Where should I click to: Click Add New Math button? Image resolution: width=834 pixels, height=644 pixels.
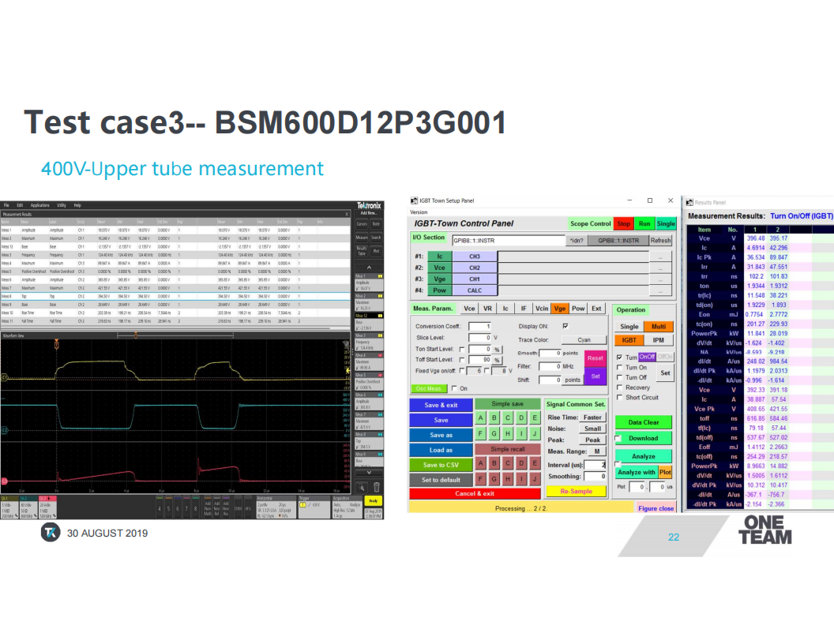208,508
